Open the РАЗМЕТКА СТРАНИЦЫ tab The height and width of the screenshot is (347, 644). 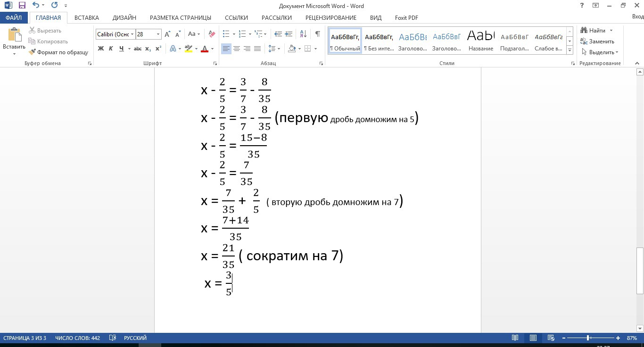click(x=180, y=18)
